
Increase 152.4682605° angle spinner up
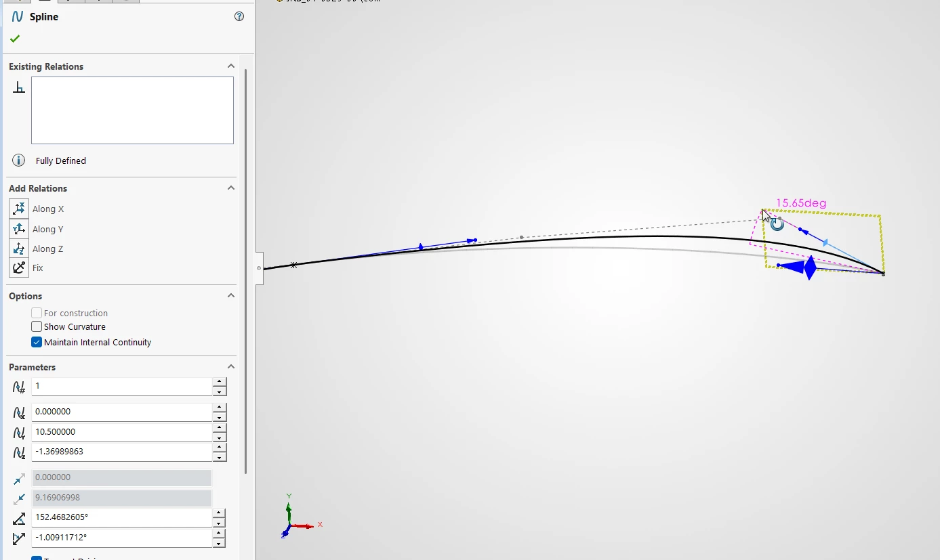tap(219, 513)
